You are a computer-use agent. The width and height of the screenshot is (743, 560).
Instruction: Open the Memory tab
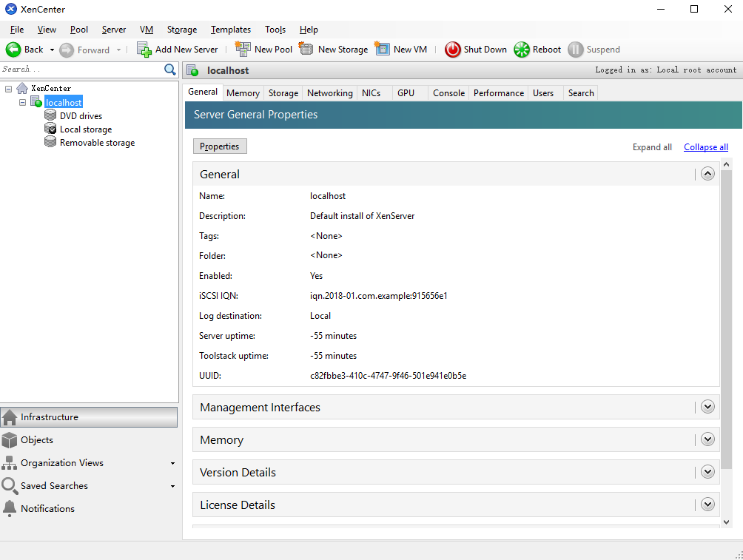click(243, 93)
